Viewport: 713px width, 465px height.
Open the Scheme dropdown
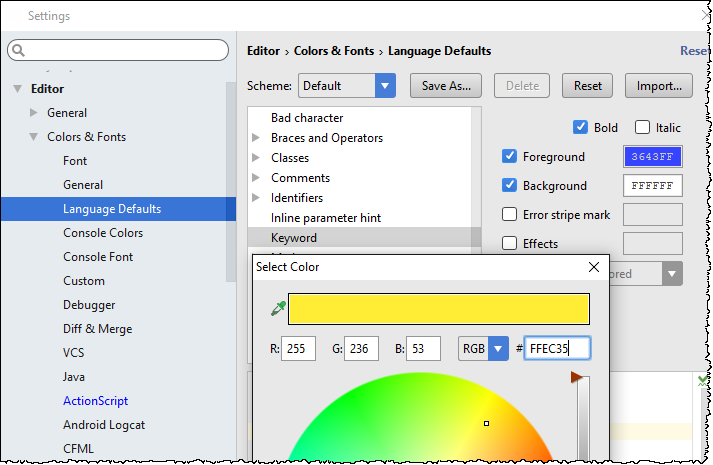(385, 86)
